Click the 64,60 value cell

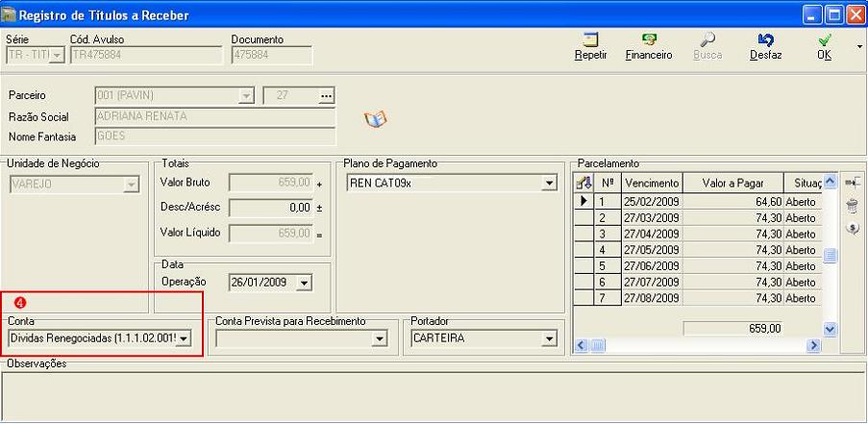732,202
